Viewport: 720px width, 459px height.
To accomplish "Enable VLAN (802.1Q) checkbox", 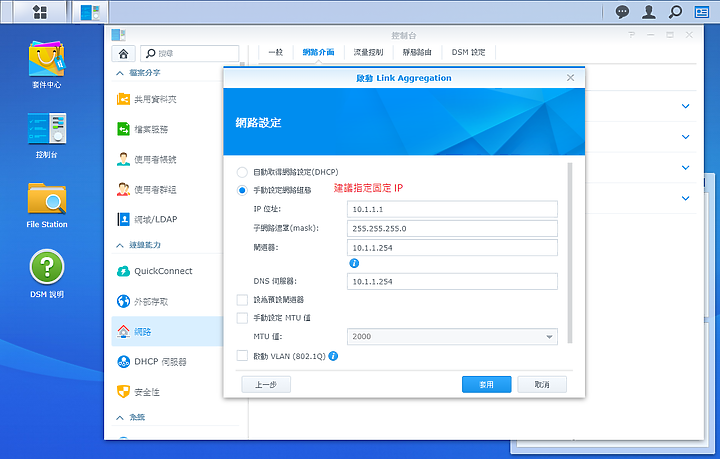I will [242, 356].
